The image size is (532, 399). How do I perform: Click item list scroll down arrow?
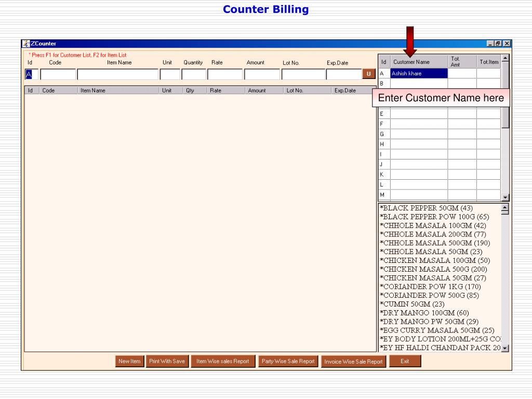505,348
